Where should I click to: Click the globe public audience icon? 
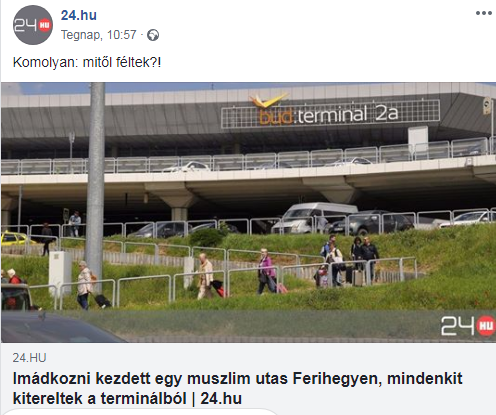tap(153, 35)
